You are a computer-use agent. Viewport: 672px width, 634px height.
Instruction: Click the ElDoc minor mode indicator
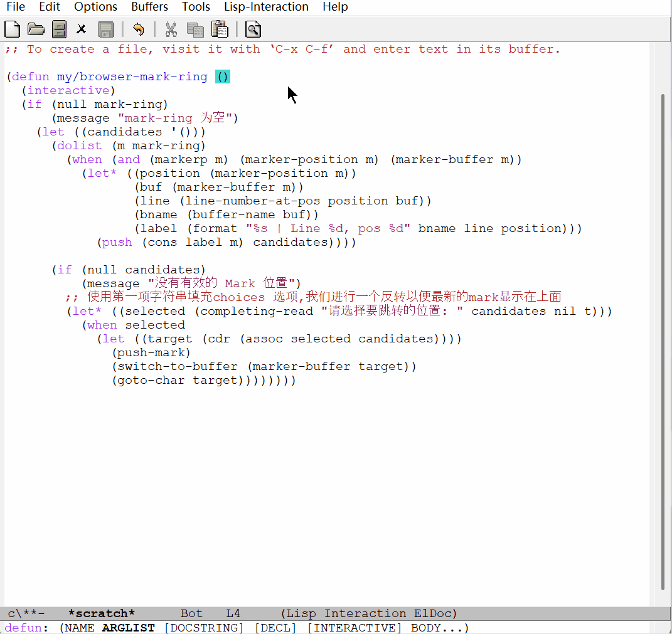coord(432,613)
